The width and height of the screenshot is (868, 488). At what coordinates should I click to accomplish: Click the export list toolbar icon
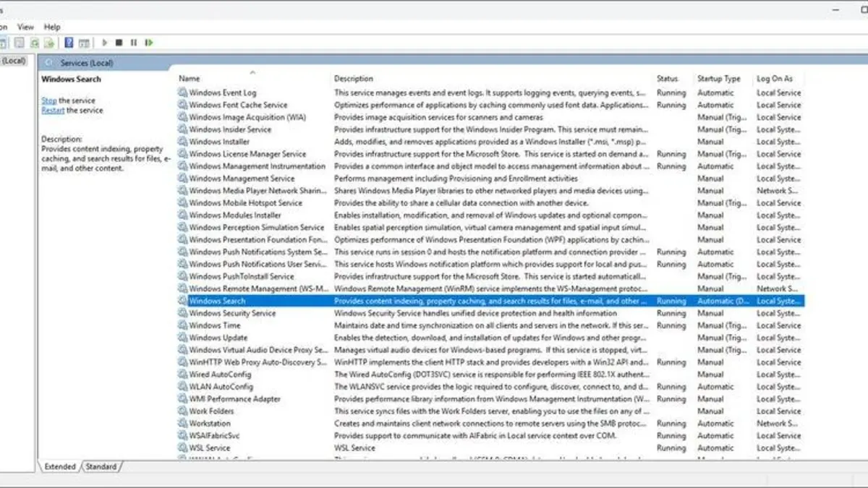click(48, 43)
